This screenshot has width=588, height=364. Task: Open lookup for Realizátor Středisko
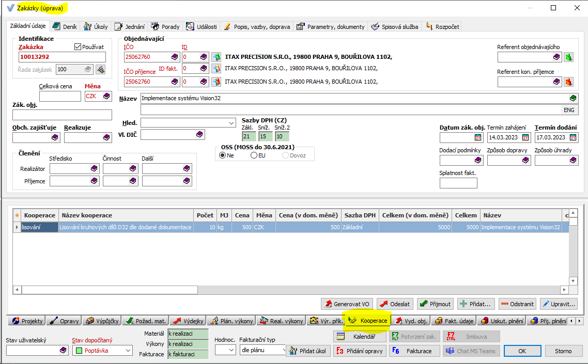[94, 169]
